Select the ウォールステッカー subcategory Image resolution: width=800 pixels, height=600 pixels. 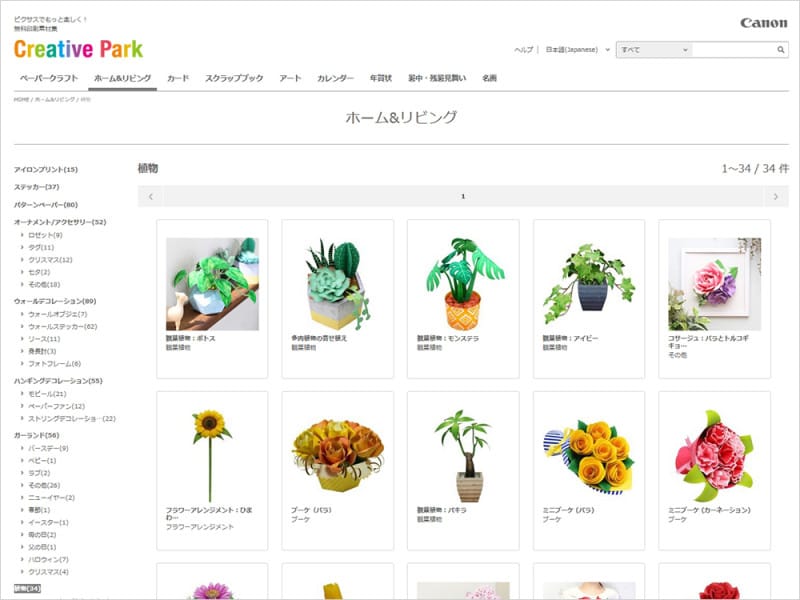pos(62,326)
